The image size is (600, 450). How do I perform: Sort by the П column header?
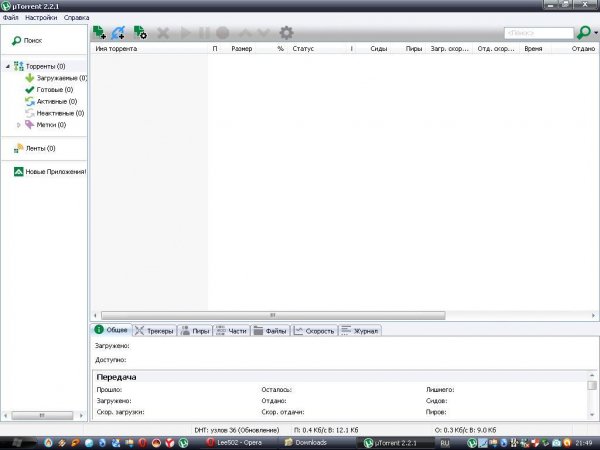[215, 49]
